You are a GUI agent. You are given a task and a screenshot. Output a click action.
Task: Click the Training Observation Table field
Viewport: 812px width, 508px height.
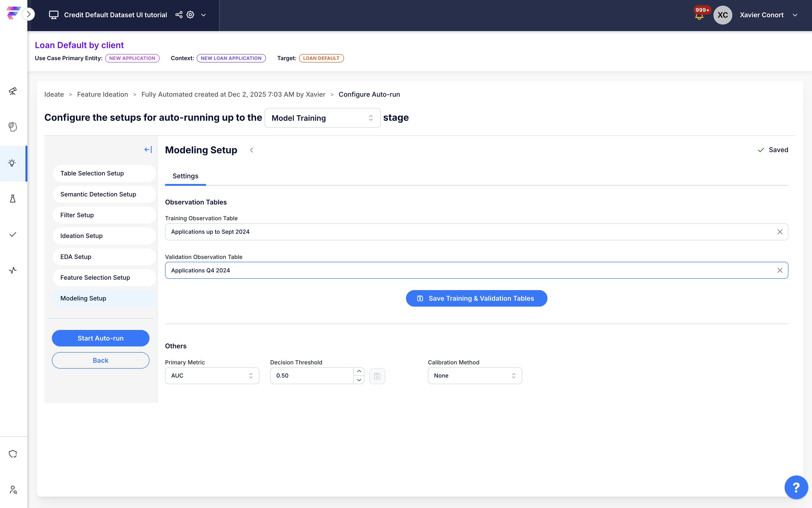point(470,232)
